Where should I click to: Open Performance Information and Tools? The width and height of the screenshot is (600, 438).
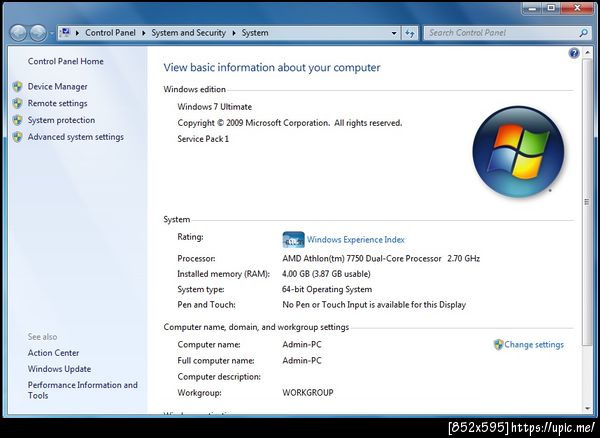(x=82, y=390)
